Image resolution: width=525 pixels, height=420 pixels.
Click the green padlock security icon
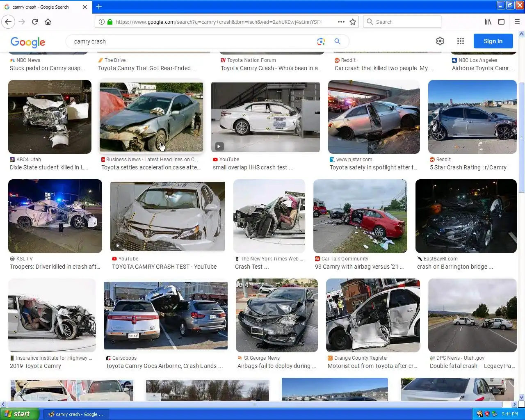point(110,22)
